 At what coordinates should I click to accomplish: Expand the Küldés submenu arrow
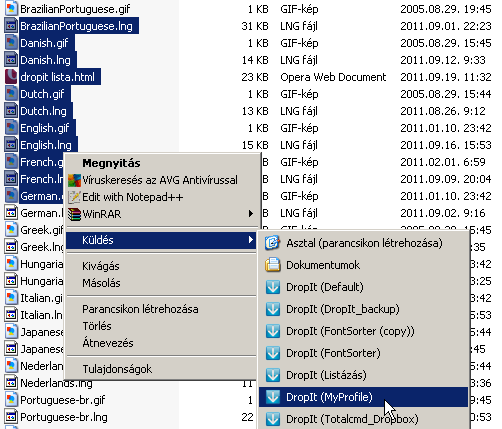pyautogui.click(x=251, y=240)
